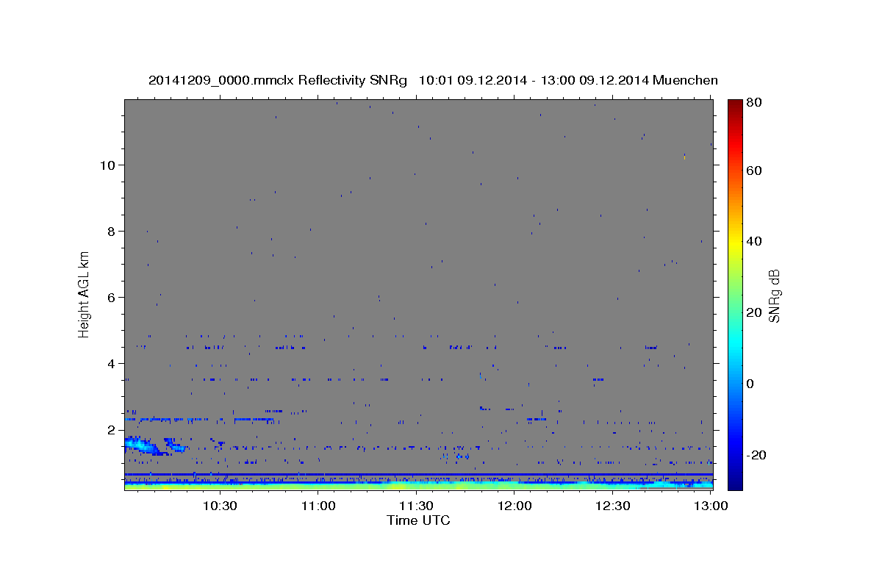This screenshot has width=882, height=588.
Task: Click the height axis label 8
Action: (x=111, y=231)
